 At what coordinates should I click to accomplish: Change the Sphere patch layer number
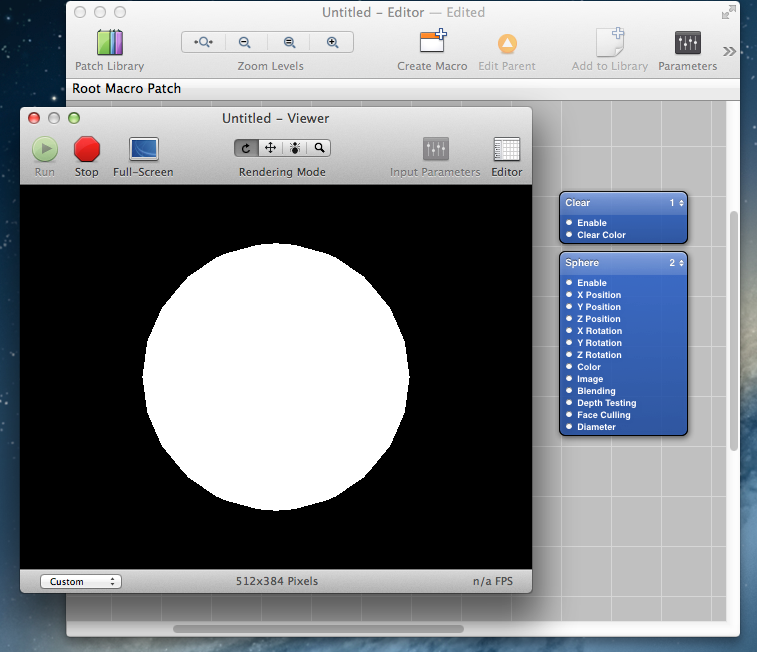click(677, 263)
